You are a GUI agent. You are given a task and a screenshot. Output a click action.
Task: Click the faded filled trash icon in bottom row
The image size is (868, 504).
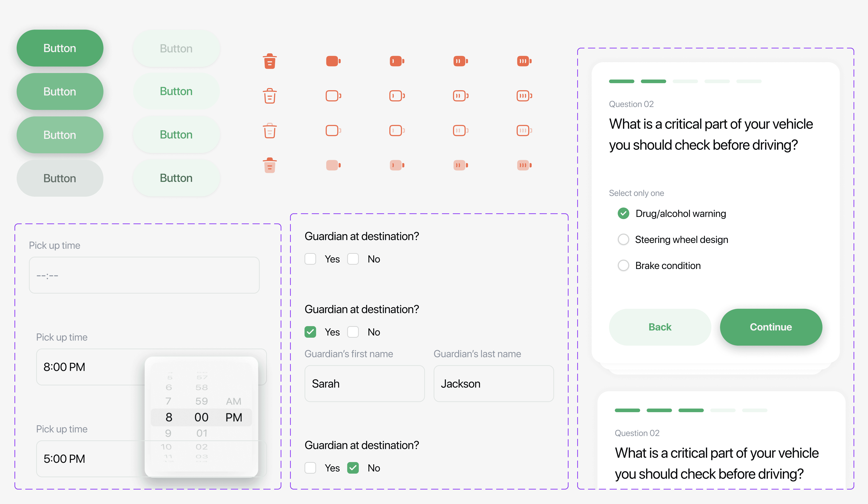(270, 165)
